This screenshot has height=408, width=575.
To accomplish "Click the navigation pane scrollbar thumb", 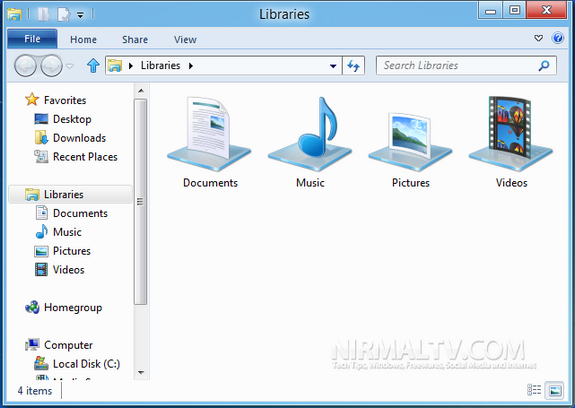I will coord(140,202).
